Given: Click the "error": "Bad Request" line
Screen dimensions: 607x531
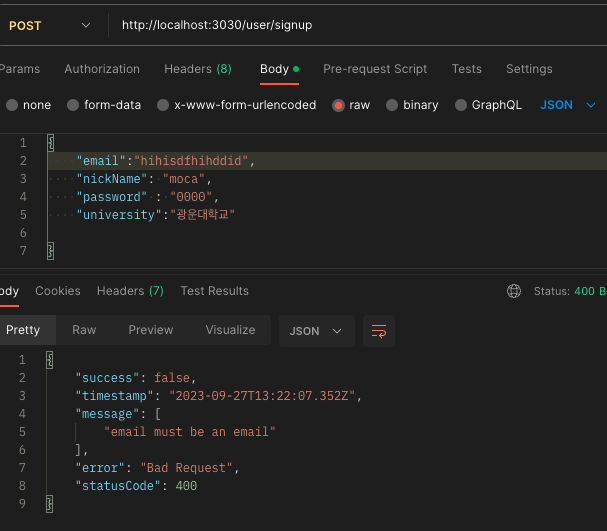Looking at the screenshot, I should (157, 468).
